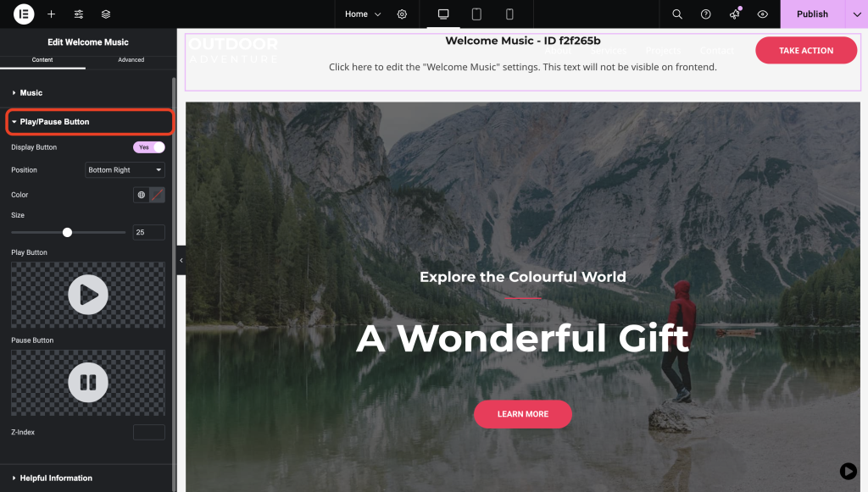
Task: Open the Position dropdown set to Bottom Right
Action: click(x=125, y=169)
